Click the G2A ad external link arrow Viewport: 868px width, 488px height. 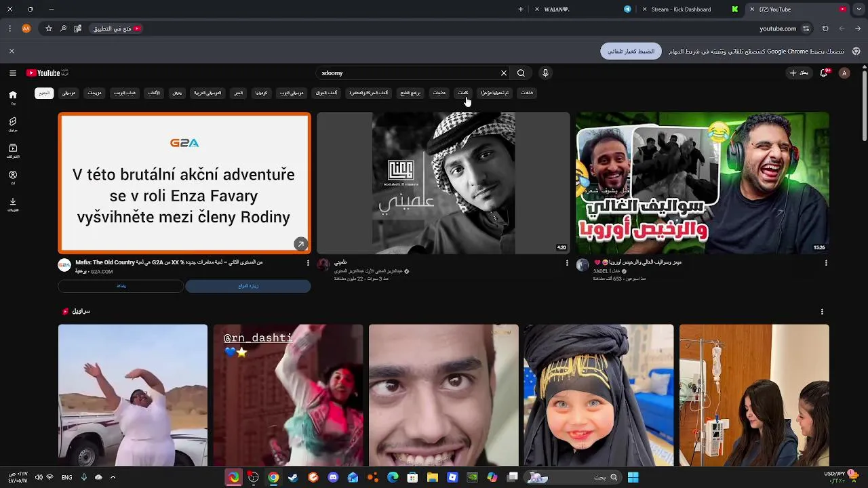(x=300, y=244)
